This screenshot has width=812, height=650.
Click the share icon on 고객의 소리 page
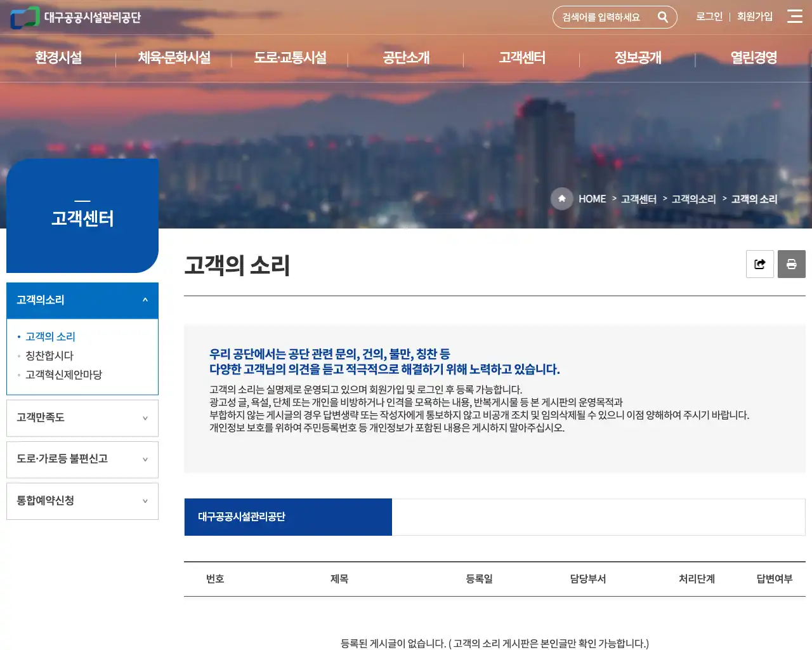759,264
